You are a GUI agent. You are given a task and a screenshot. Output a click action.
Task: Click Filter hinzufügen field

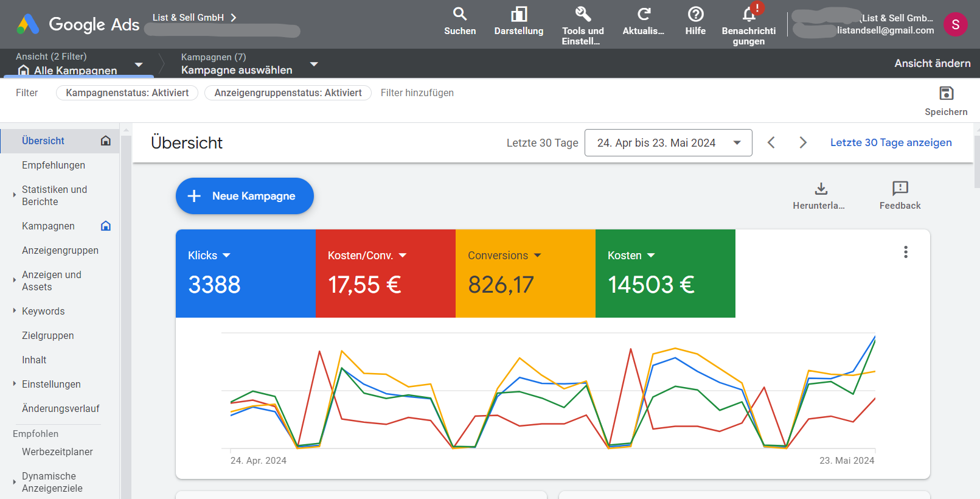[x=417, y=92]
